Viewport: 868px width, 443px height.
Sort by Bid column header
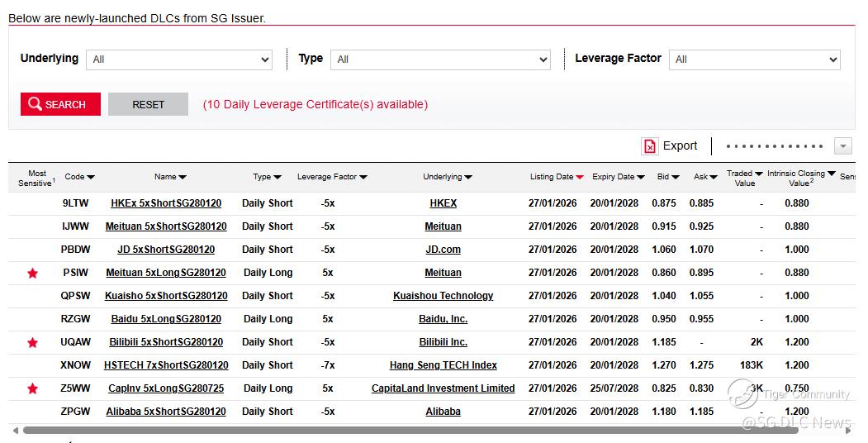[668, 177]
